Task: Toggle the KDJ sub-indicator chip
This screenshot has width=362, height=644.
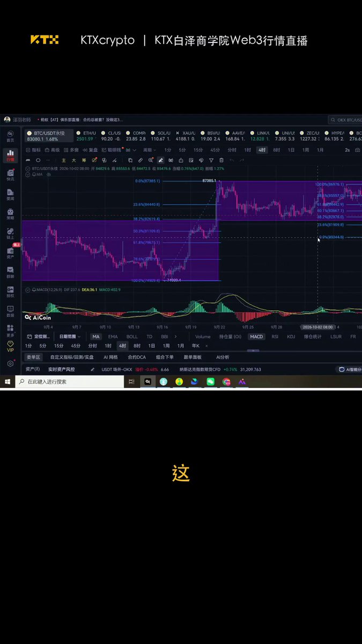Action: 291,336
